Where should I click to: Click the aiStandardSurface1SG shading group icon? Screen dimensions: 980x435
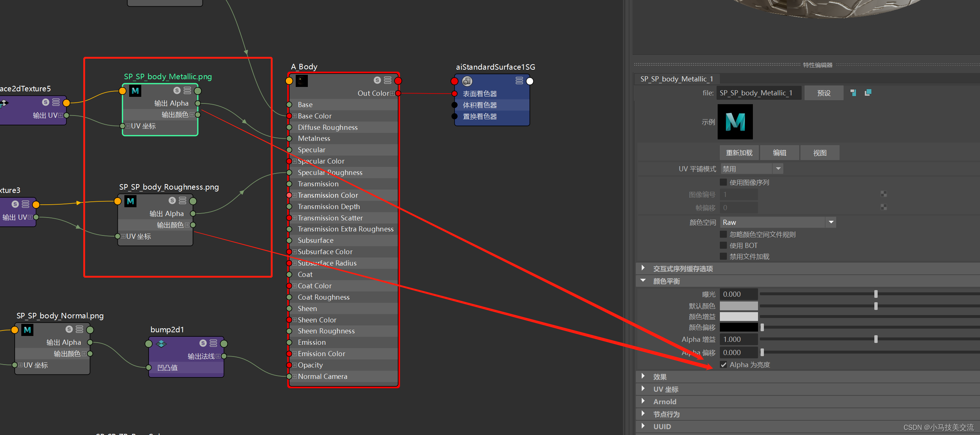(467, 81)
